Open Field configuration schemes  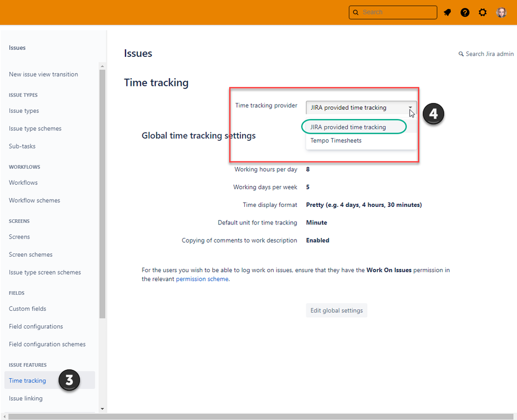[x=47, y=344]
